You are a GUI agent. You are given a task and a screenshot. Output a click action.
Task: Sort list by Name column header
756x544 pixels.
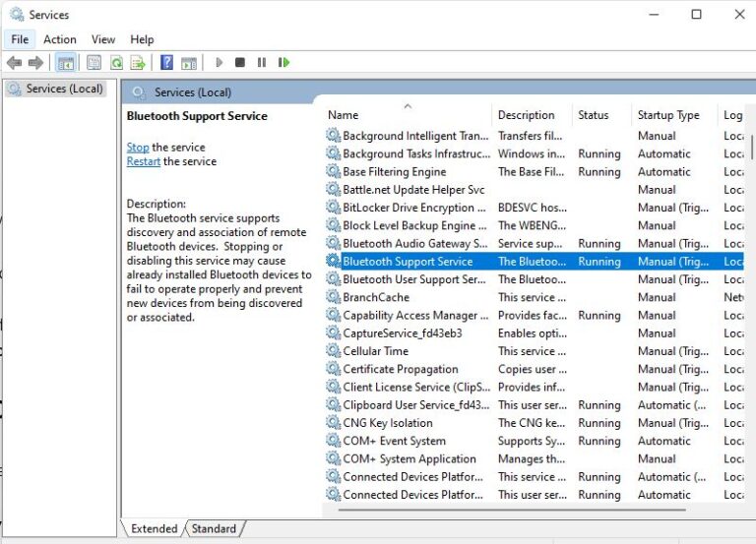click(x=343, y=115)
